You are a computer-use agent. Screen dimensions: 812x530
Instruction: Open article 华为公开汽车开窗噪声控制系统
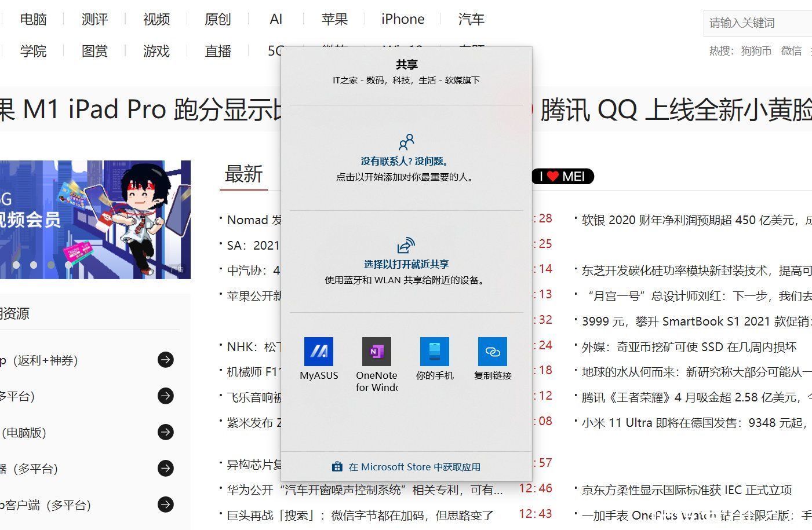[x=365, y=490]
